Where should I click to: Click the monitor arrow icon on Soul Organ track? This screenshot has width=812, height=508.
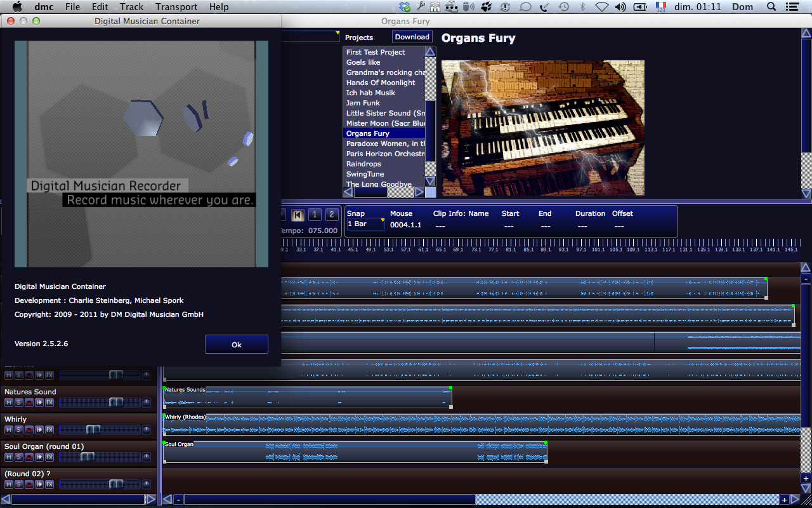40,457
